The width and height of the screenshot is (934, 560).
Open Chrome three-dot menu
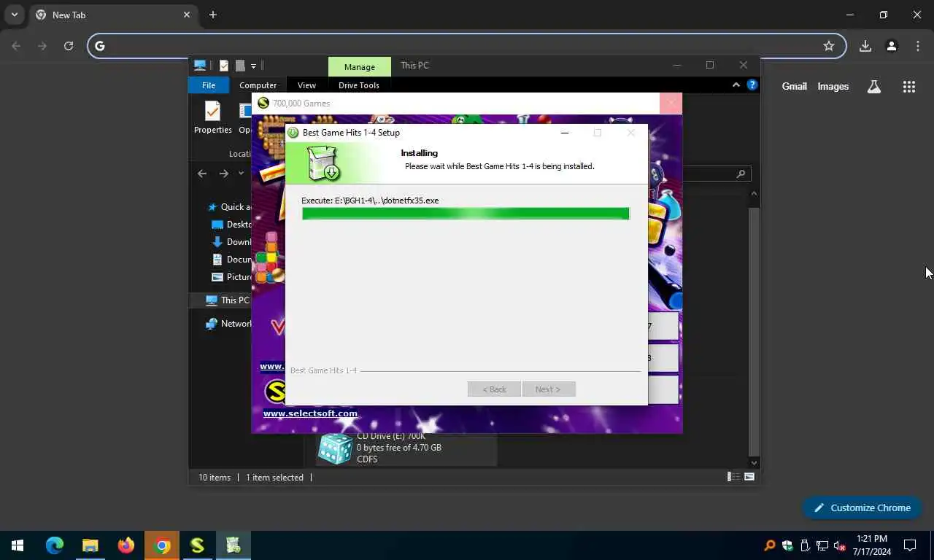point(918,46)
